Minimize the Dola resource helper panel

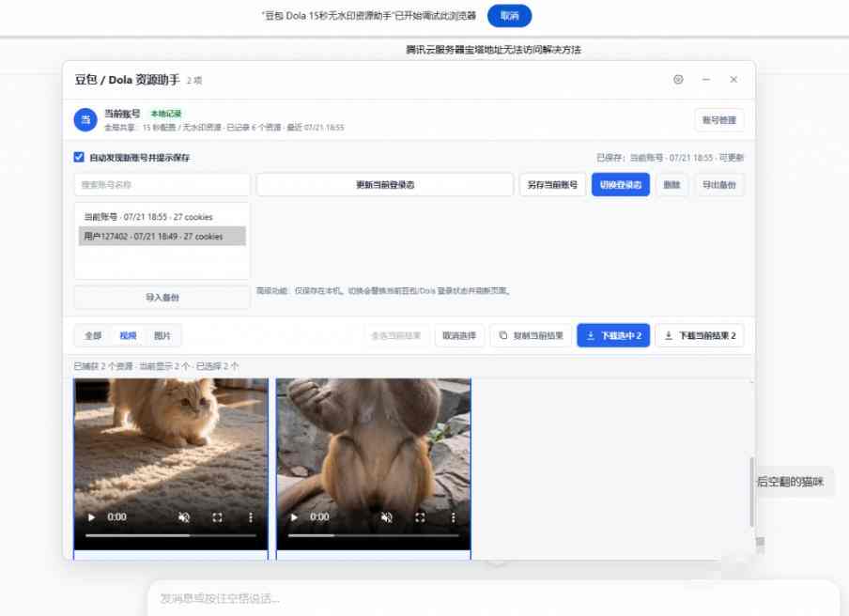coord(706,80)
